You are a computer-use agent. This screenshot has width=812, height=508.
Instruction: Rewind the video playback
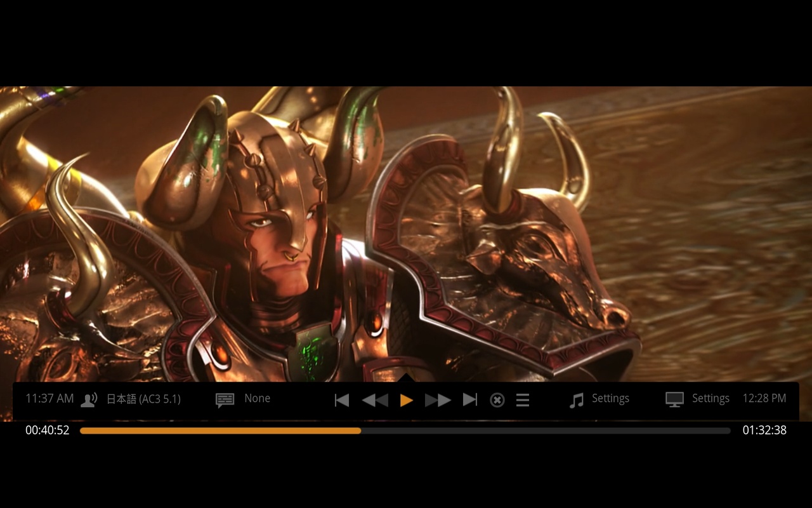point(375,399)
